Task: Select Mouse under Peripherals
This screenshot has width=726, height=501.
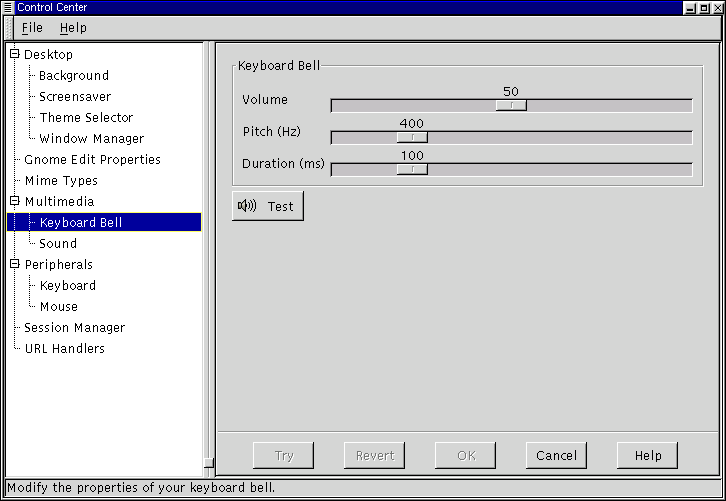Action: (58, 306)
